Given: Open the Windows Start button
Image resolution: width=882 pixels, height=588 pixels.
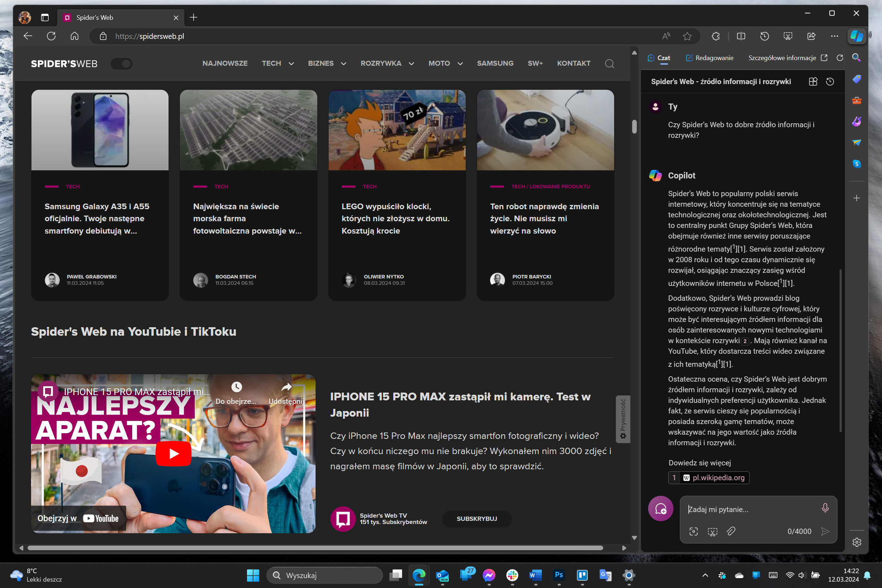Looking at the screenshot, I should pyautogui.click(x=253, y=575).
